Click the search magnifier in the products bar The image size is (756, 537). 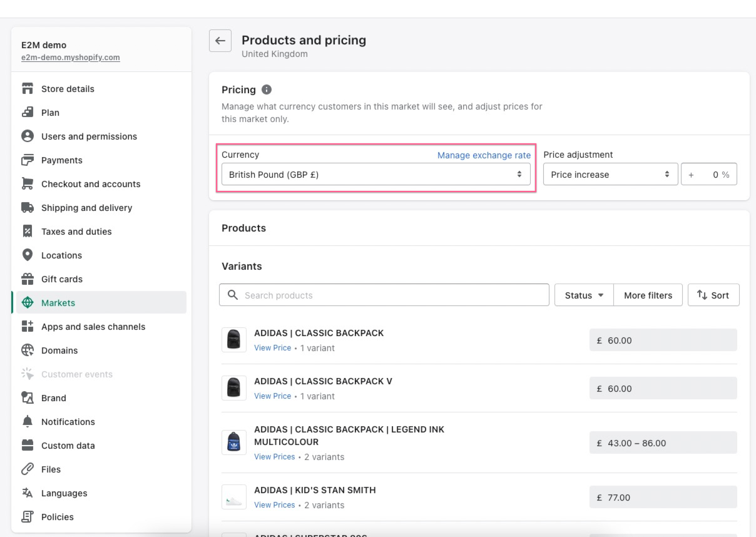point(232,295)
